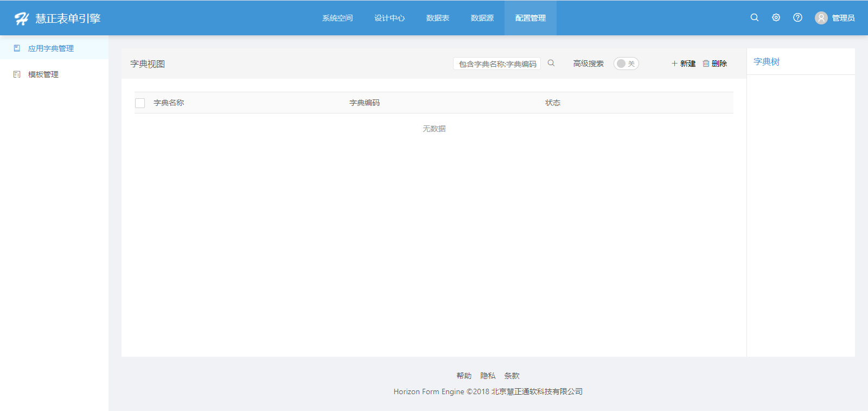Click the 字典名称 column header
868x411 pixels.
tap(169, 103)
